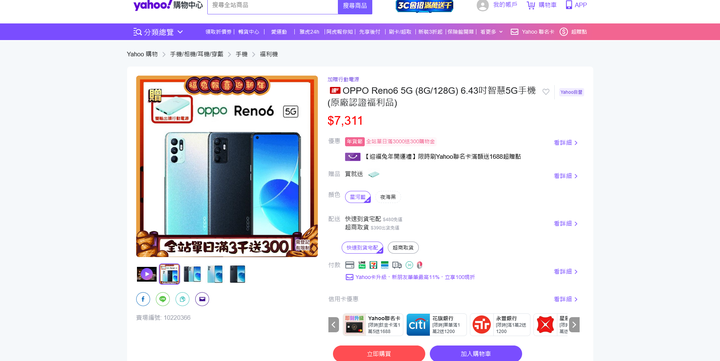Choose the 星河藍 color option

tap(358, 197)
